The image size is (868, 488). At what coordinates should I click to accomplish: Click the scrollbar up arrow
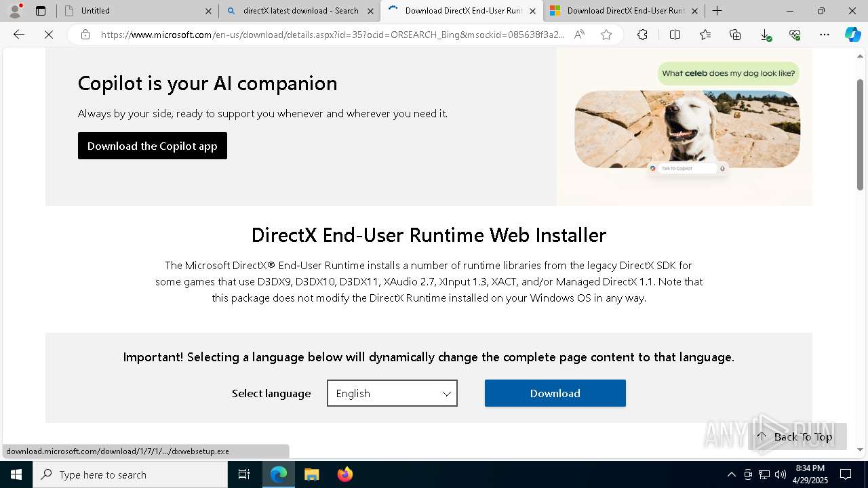(x=861, y=55)
